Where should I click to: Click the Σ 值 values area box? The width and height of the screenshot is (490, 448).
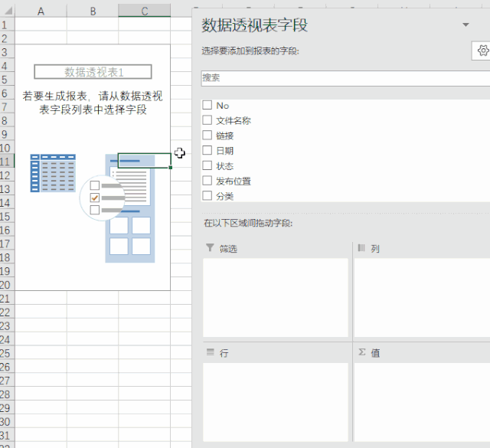[x=422, y=402]
